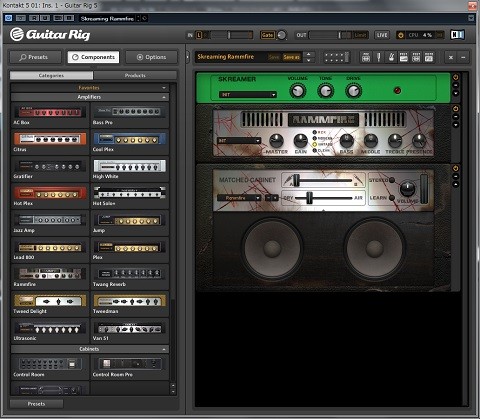Click the Dry/Air slider on cabinet

pyautogui.click(x=309, y=198)
